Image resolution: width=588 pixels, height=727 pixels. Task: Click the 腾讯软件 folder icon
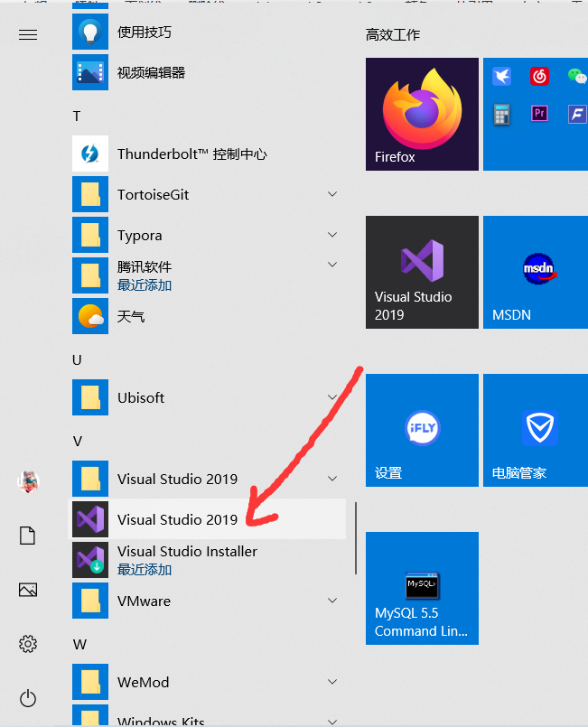[90, 275]
